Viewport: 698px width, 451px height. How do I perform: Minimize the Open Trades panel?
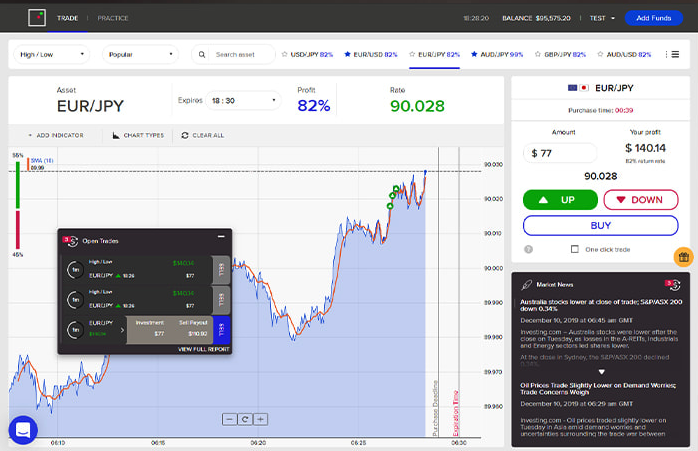click(x=221, y=236)
